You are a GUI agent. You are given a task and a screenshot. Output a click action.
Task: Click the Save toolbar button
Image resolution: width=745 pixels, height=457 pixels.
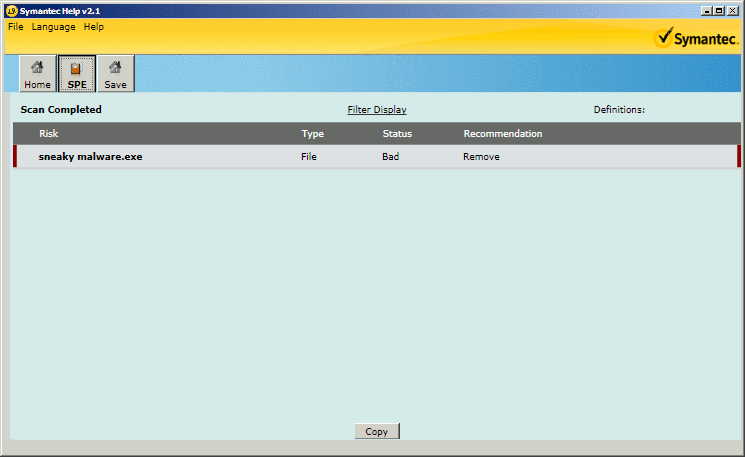pyautogui.click(x=115, y=74)
